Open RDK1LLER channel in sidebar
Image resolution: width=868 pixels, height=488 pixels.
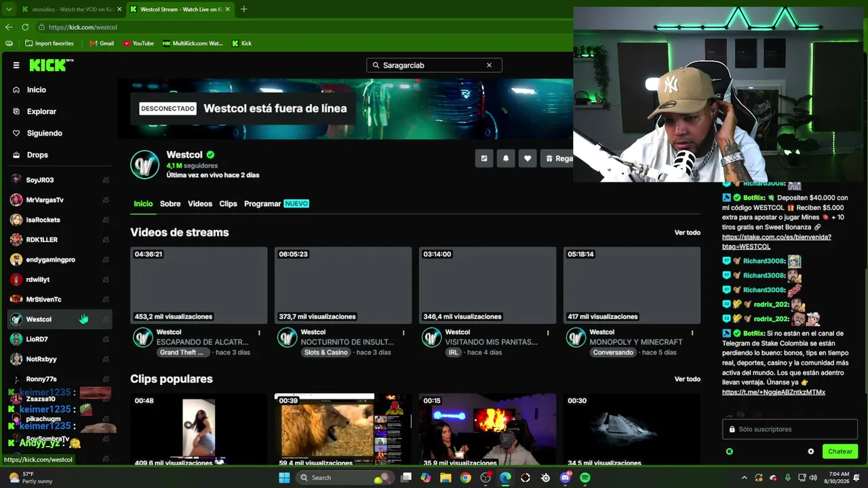tap(60, 239)
